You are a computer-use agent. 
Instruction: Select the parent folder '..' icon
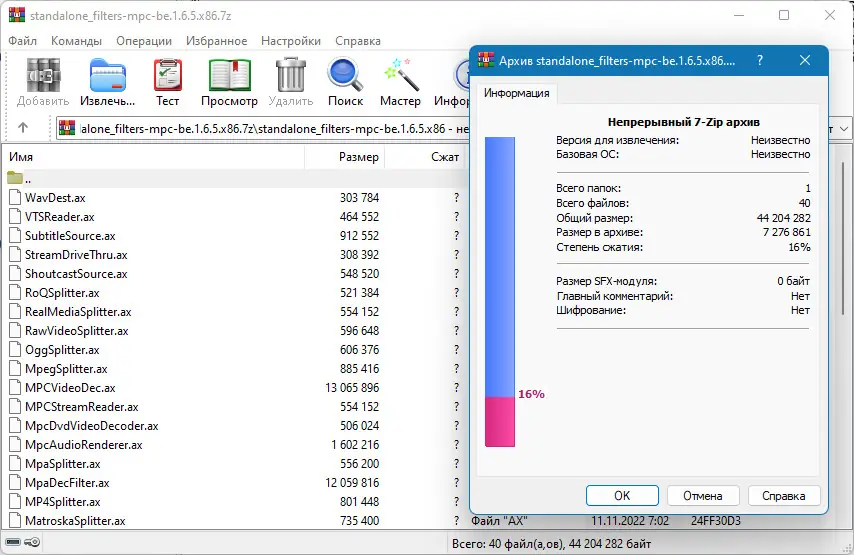pyautogui.click(x=15, y=178)
